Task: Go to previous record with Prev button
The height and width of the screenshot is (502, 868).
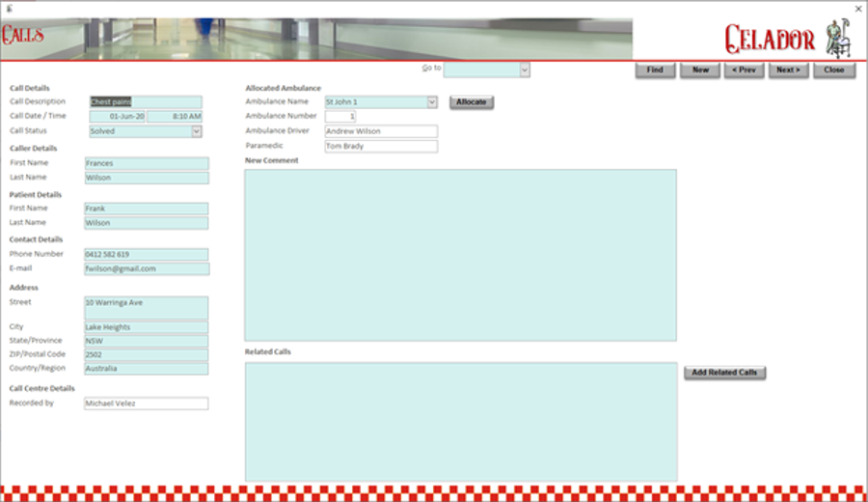Action: [744, 70]
